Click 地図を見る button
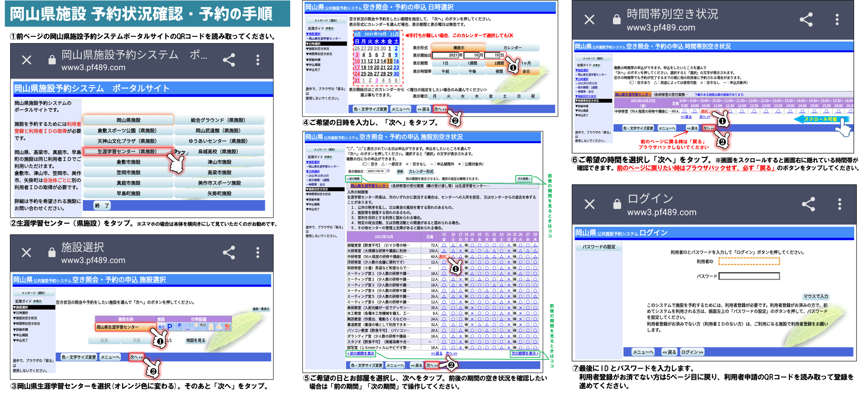This screenshot has width=868, height=394. click(196, 340)
